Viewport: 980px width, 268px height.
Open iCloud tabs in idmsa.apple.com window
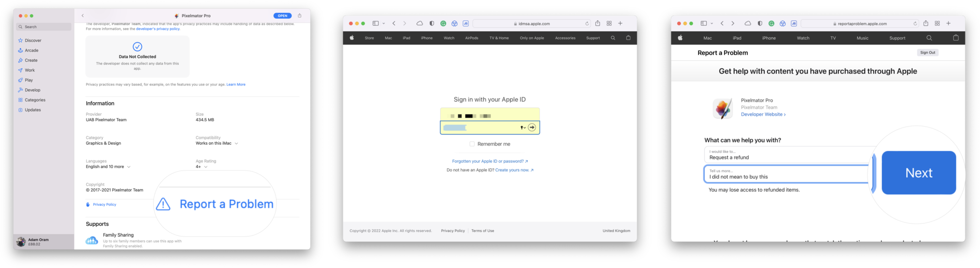click(x=420, y=23)
